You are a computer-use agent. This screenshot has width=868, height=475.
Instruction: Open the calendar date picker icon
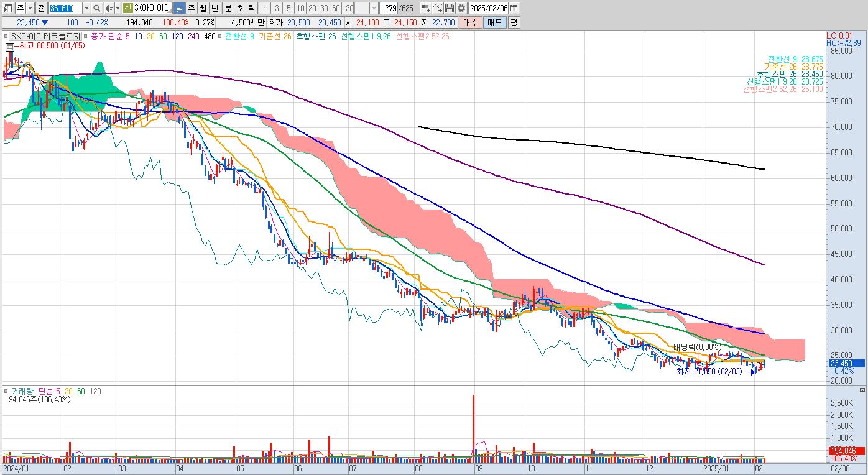click(514, 8)
